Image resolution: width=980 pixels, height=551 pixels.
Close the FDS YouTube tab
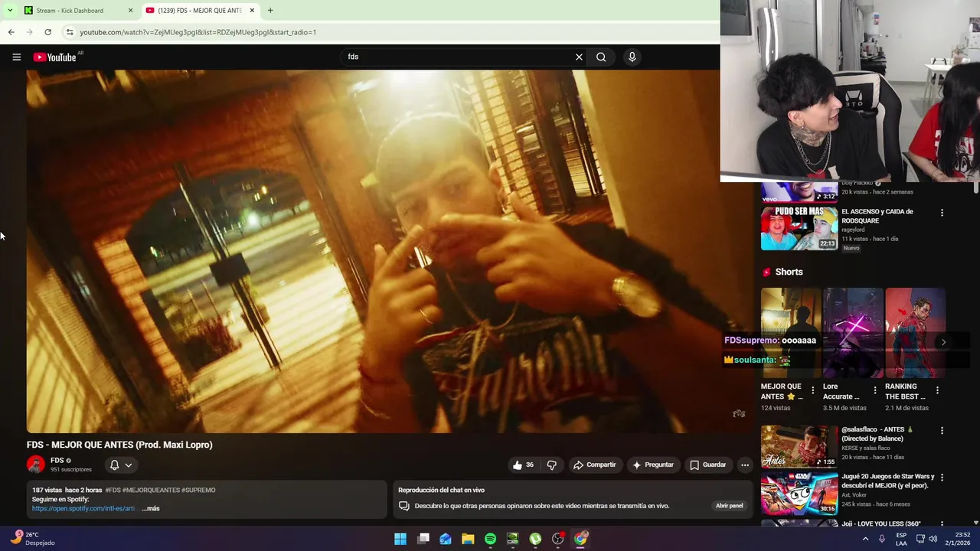click(x=252, y=11)
